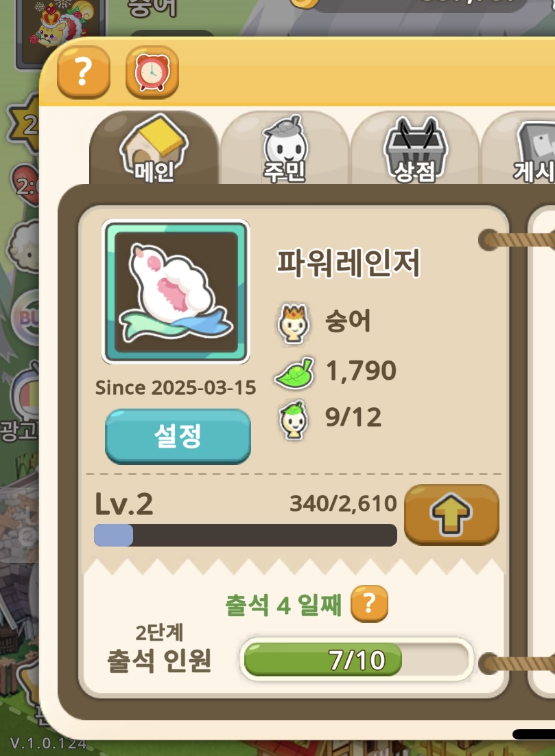Tap the 7/10 attendance progress bar
The image size is (555, 756).
pos(357,659)
